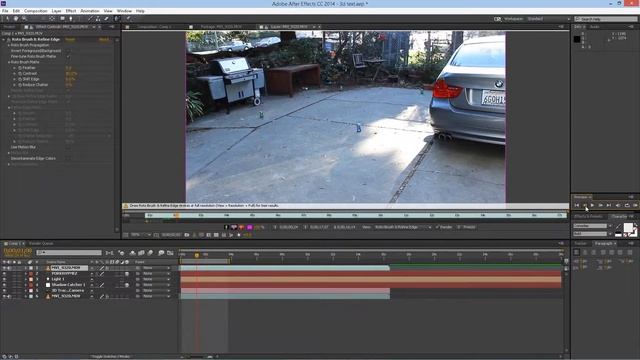Switch to the Project panel tab
Viewport: 640px width, 360px height.
point(9,27)
